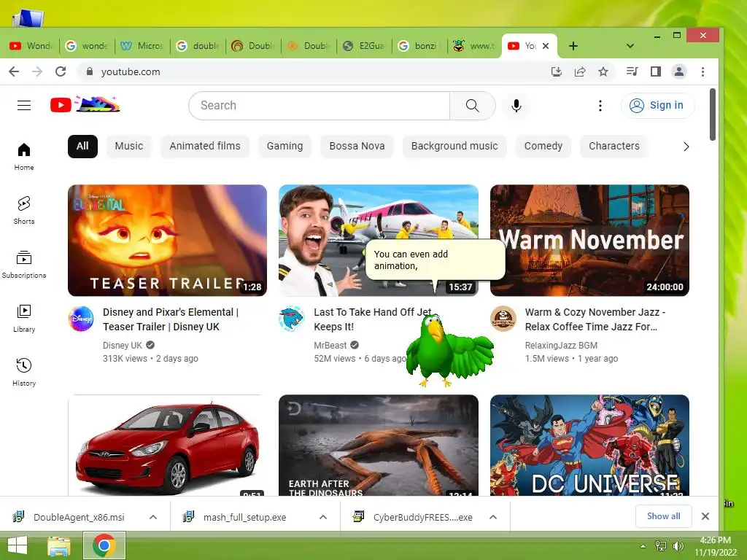Click the page vertical scrollbar
This screenshot has height=560, width=747.
[x=713, y=114]
